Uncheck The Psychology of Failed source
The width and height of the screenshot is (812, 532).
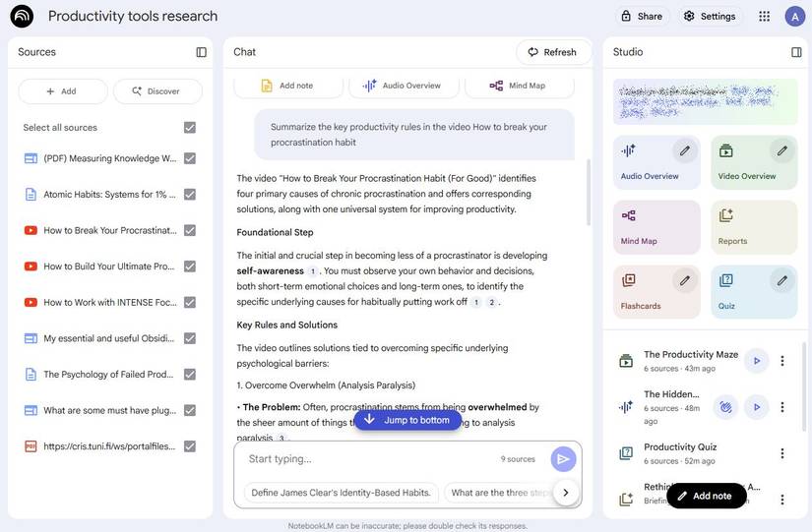pos(190,375)
